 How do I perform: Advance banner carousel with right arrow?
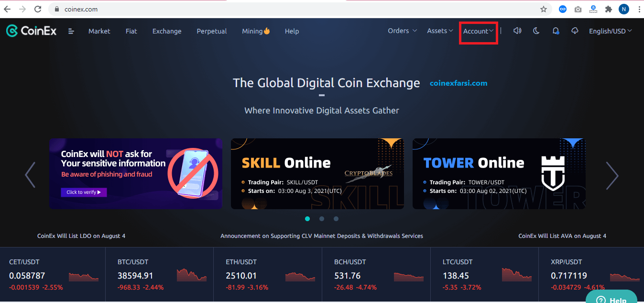point(612,175)
